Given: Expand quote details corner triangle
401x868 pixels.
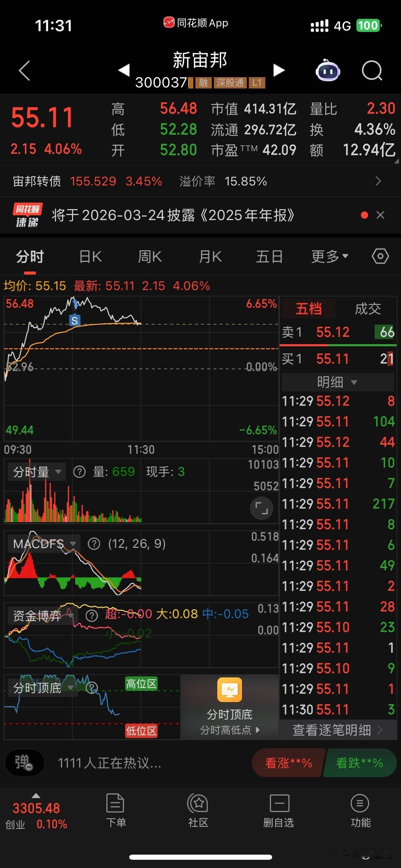Looking at the screenshot, I should click(x=397, y=160).
